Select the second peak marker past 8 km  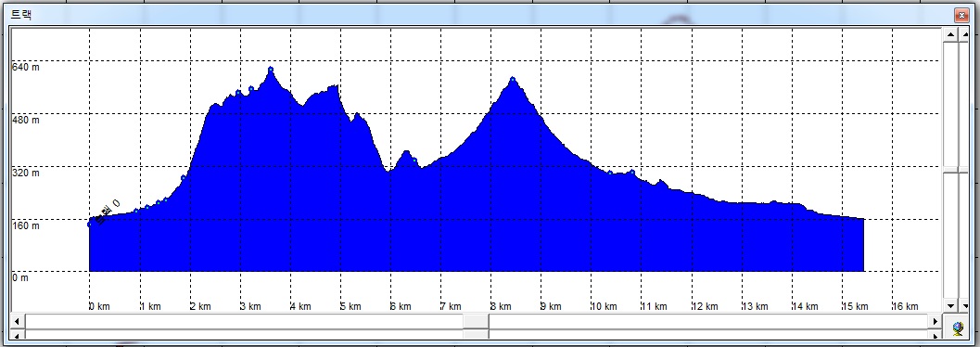tap(513, 80)
